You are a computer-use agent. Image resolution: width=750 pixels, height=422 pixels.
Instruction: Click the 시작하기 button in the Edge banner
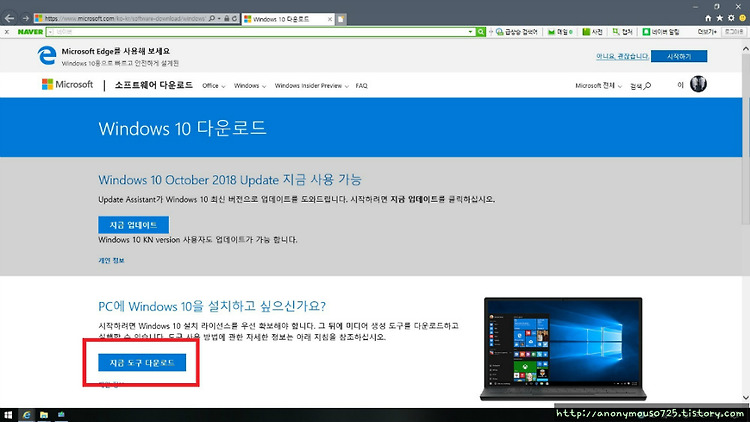679,56
